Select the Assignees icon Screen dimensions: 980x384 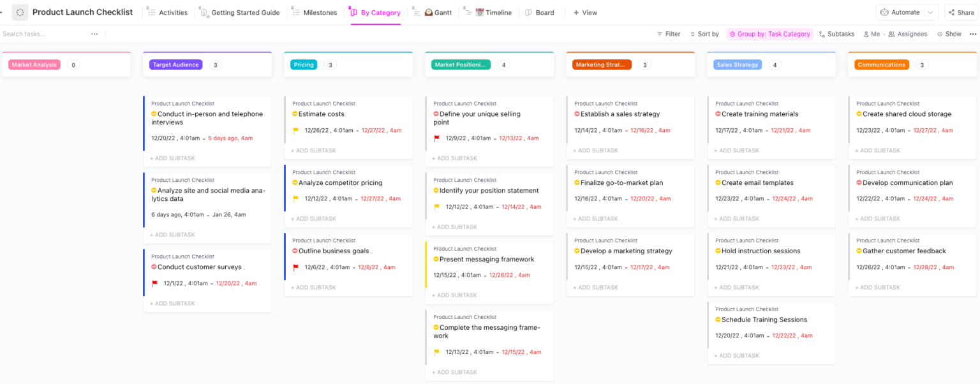[x=892, y=34]
